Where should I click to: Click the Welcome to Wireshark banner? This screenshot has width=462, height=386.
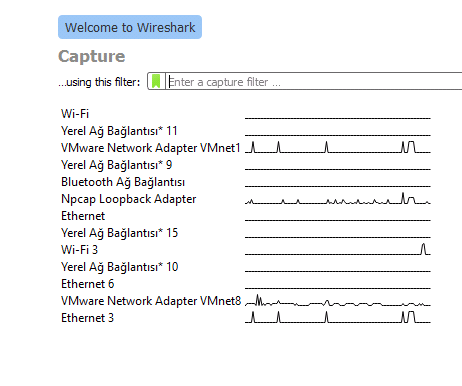[130, 27]
